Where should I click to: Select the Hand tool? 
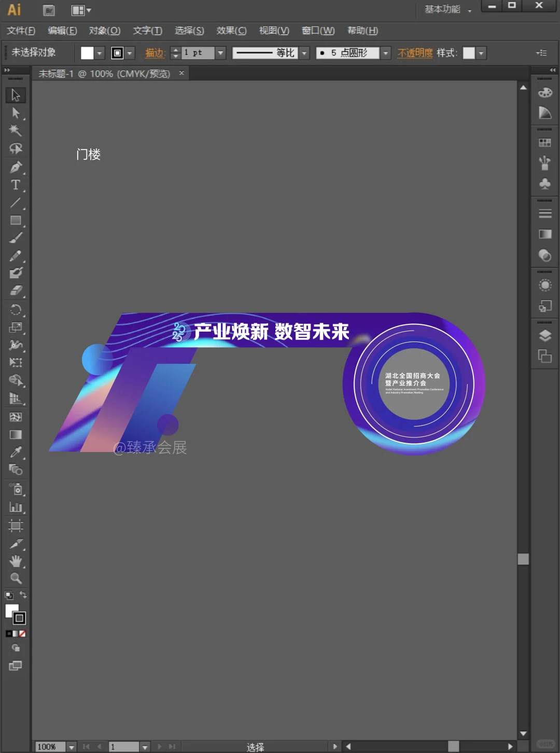[x=16, y=561]
